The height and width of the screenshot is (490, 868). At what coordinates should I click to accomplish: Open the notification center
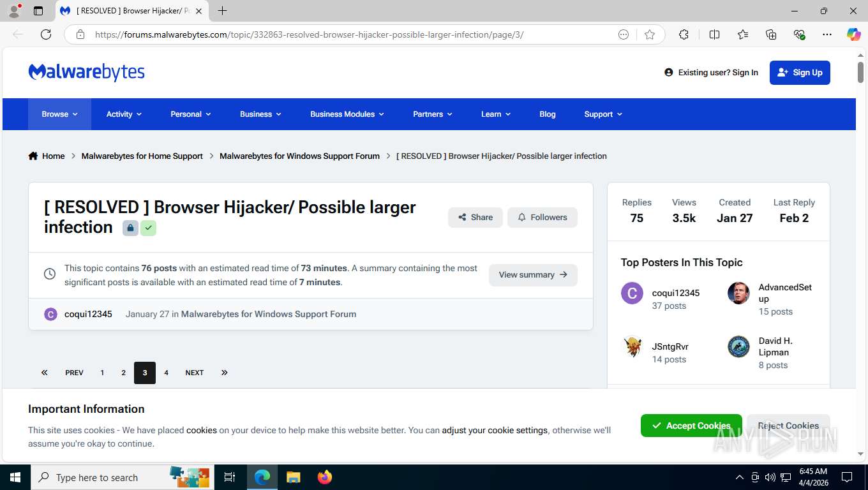847,477
